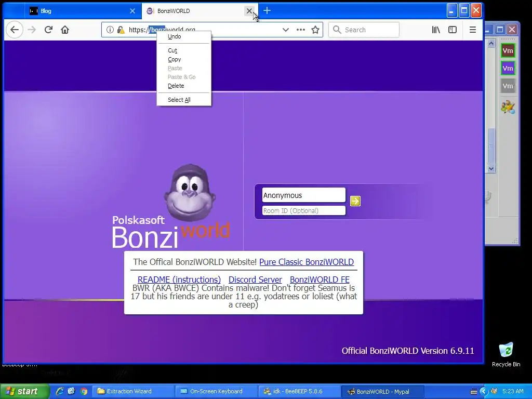This screenshot has width=532, height=399.
Task: Open a new tab with plus button
Action: [267, 11]
